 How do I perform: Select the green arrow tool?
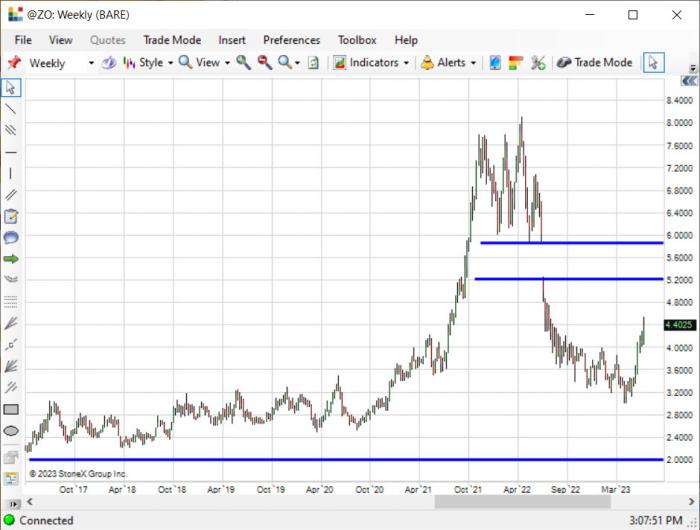coord(11,259)
